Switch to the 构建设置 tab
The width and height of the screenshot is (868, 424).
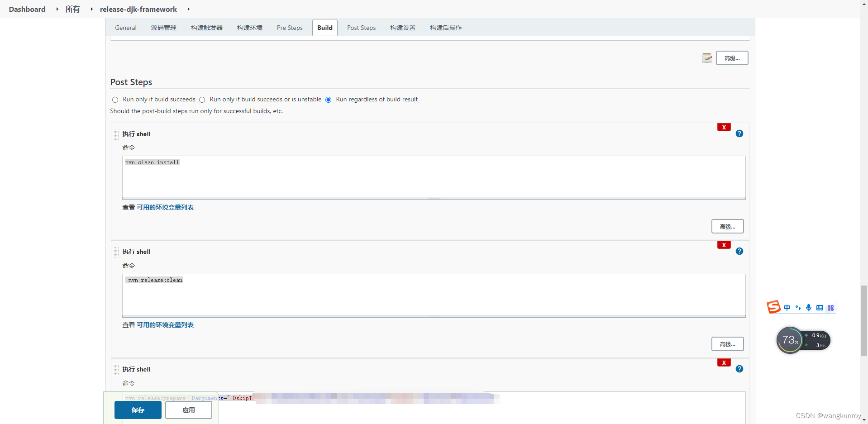point(403,28)
